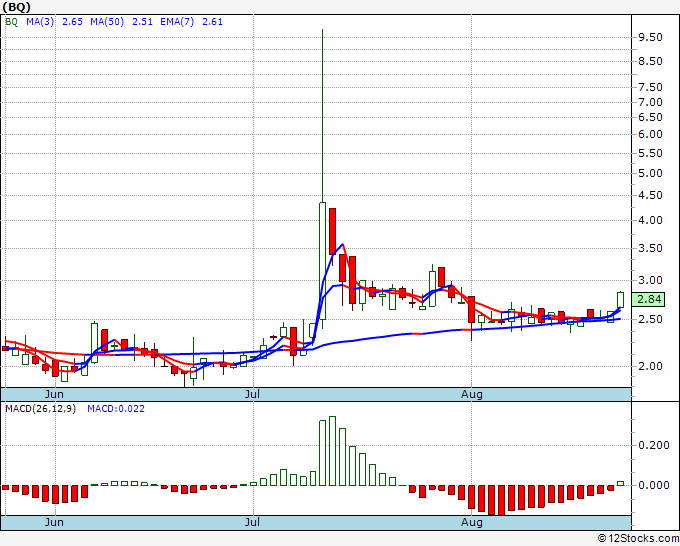Viewport: 680px width, 546px height.
Task: Select the MACD:0.022 value readout
Action: pos(116,409)
